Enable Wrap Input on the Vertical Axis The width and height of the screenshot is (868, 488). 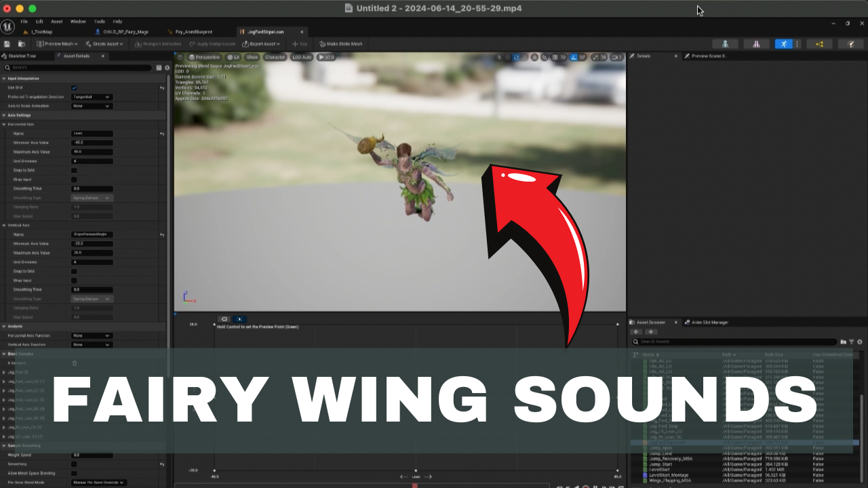click(x=75, y=281)
